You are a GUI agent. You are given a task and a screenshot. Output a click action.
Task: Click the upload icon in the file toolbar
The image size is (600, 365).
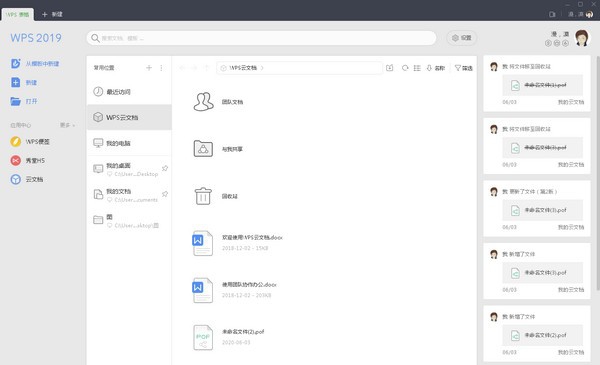[x=390, y=68]
